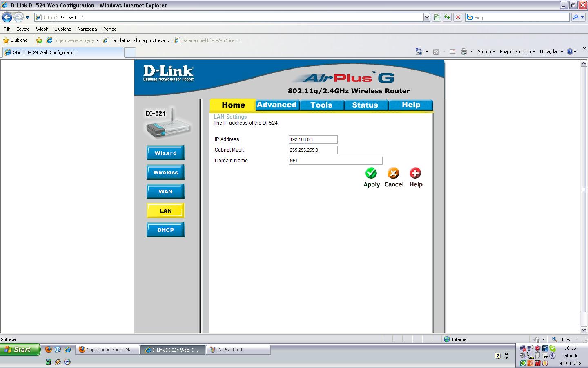
Task: Click the Print printer icon
Action: [464, 52]
